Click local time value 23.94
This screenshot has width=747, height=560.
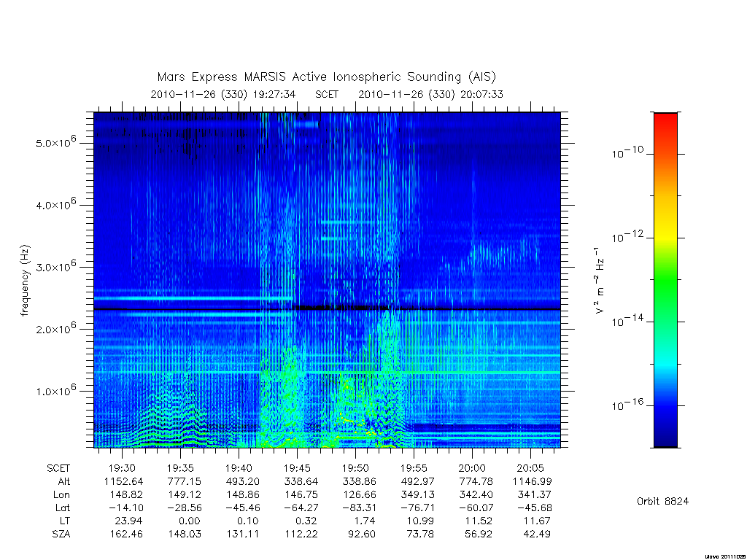pyautogui.click(x=128, y=521)
